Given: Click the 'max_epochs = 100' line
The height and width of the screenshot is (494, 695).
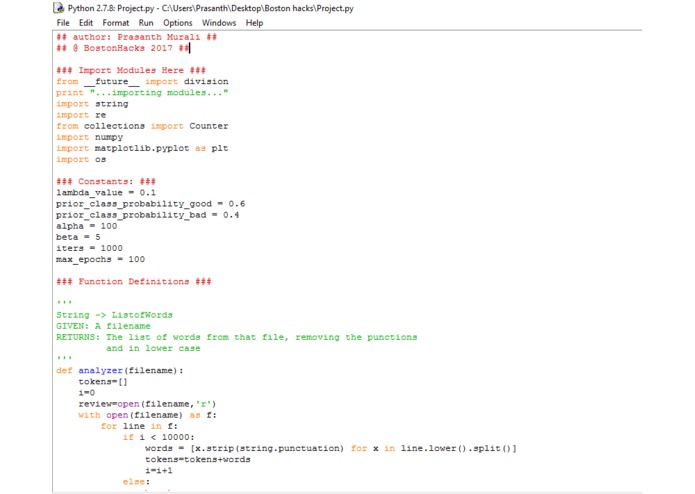Looking at the screenshot, I should coord(101,259).
